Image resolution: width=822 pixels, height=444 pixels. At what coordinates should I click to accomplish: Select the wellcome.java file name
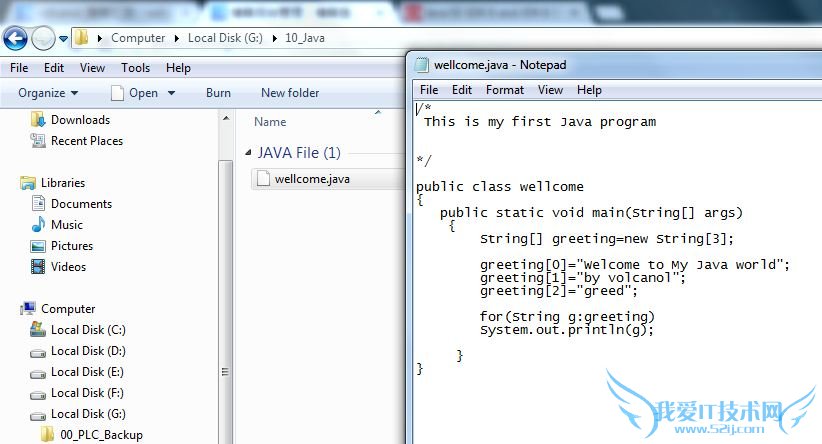(312, 179)
